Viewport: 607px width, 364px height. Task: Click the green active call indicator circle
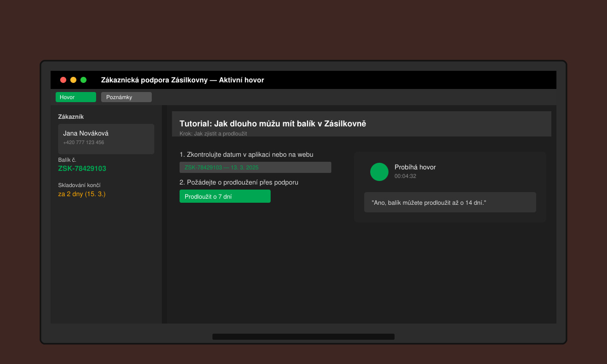pos(379,172)
